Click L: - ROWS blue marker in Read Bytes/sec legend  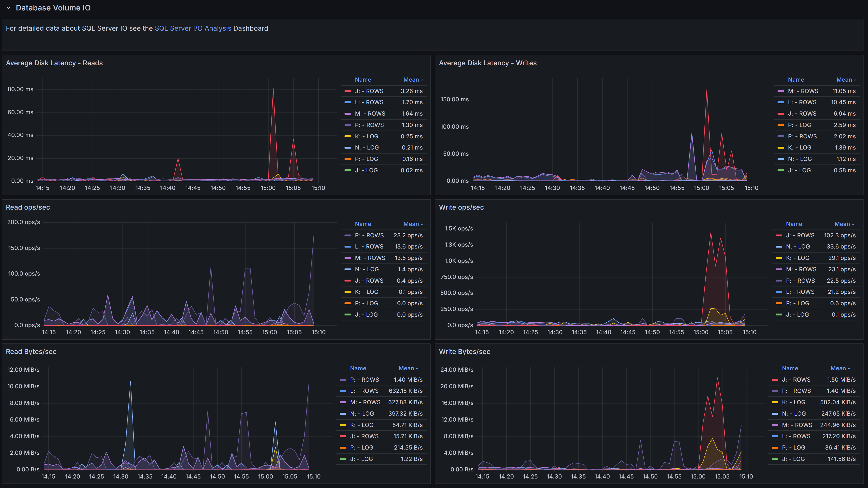[343, 391]
